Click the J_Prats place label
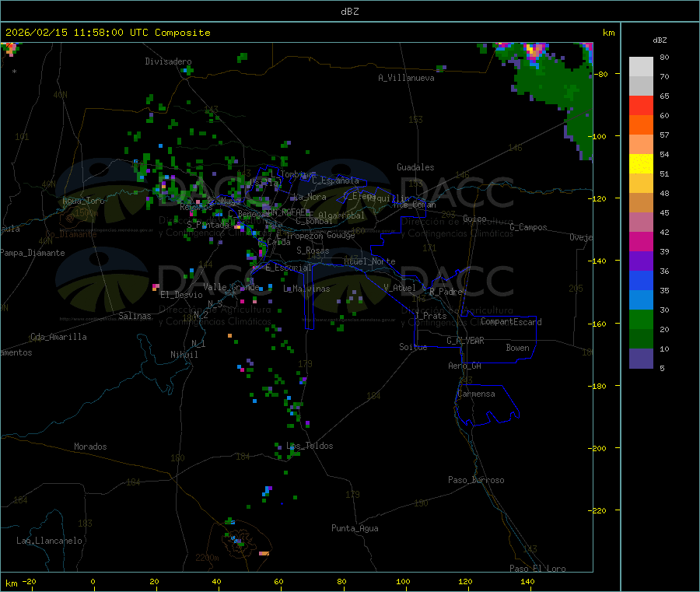The height and width of the screenshot is (592, 700). (431, 316)
